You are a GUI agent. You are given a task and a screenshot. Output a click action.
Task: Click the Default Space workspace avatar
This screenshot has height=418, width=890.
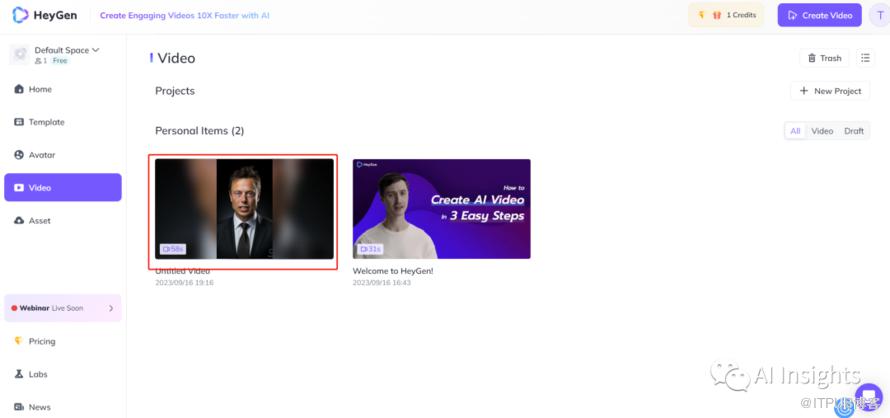pos(20,55)
